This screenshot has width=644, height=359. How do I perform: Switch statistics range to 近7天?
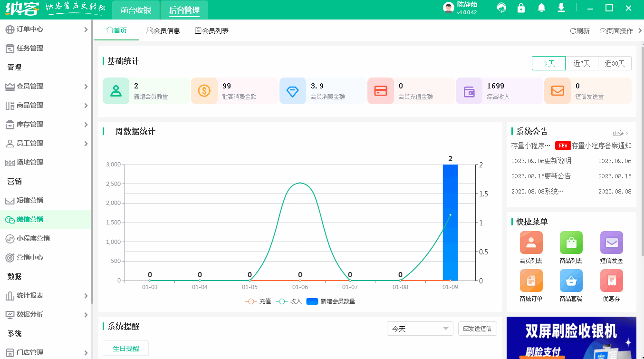point(582,63)
